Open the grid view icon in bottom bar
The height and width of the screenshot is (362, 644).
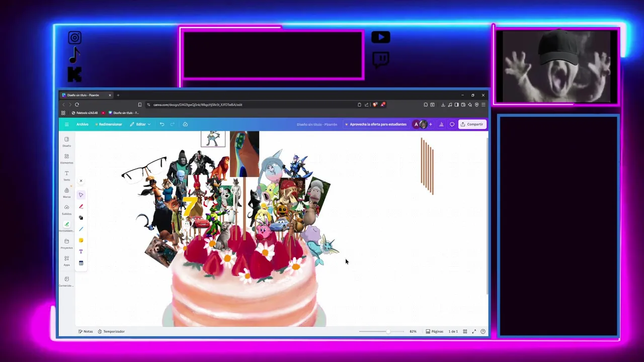click(465, 331)
